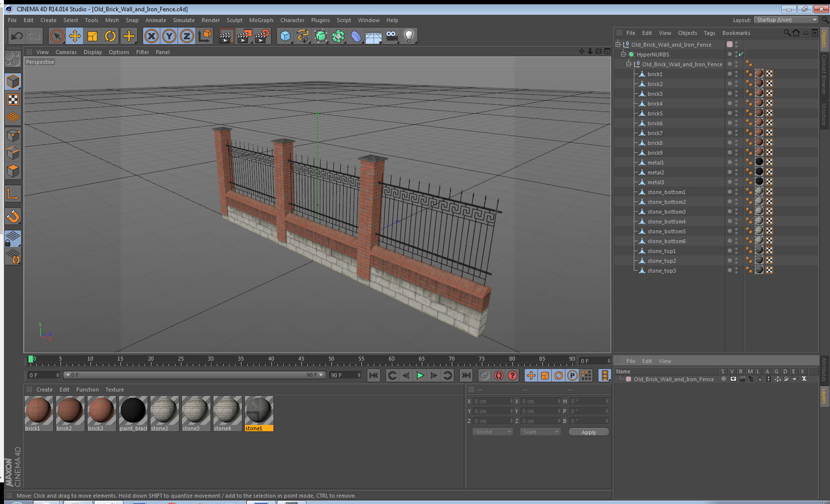Go to start of animation

coord(374,375)
